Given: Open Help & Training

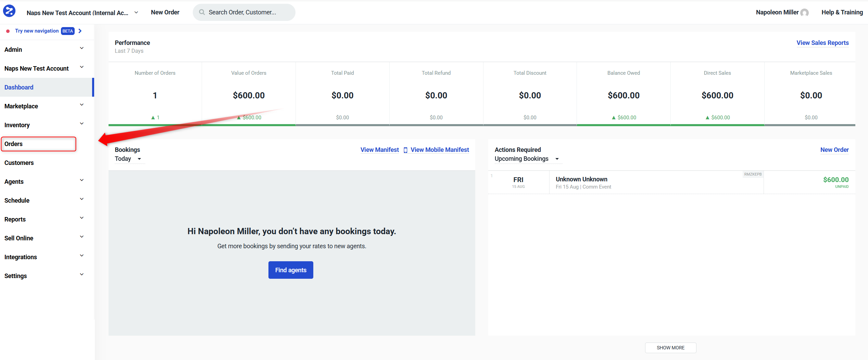Looking at the screenshot, I should (842, 12).
